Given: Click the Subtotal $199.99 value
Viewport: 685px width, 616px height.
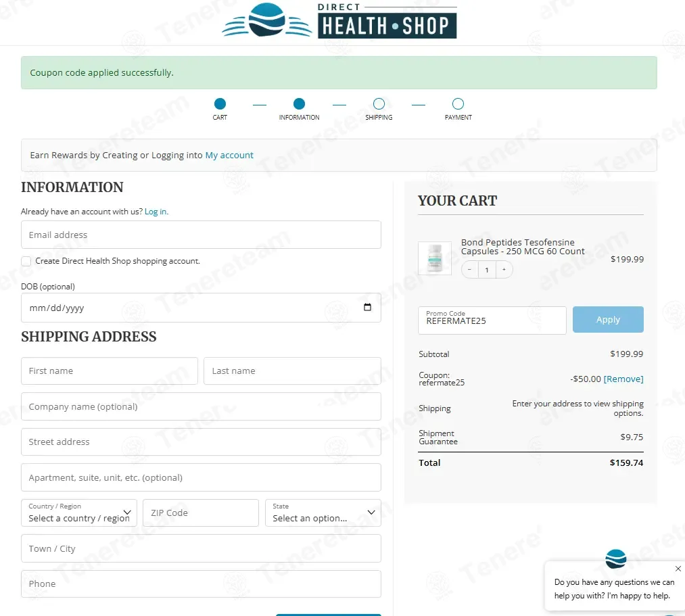Looking at the screenshot, I should (626, 354).
